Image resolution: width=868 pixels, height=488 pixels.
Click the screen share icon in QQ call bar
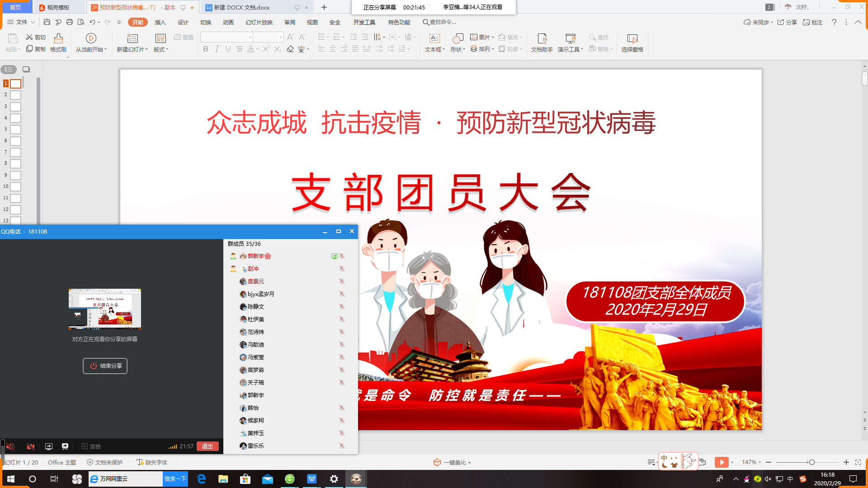(49, 446)
